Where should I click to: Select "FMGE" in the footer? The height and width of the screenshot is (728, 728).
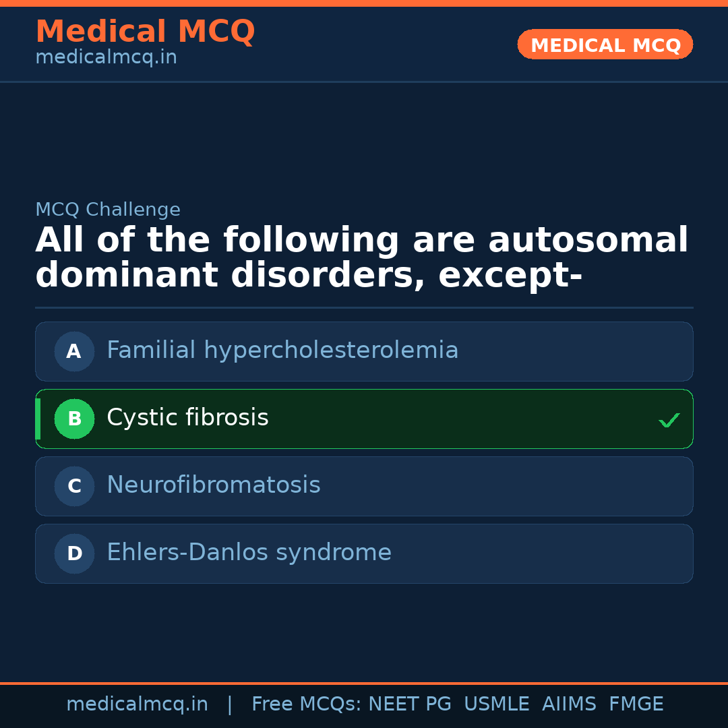[636, 704]
